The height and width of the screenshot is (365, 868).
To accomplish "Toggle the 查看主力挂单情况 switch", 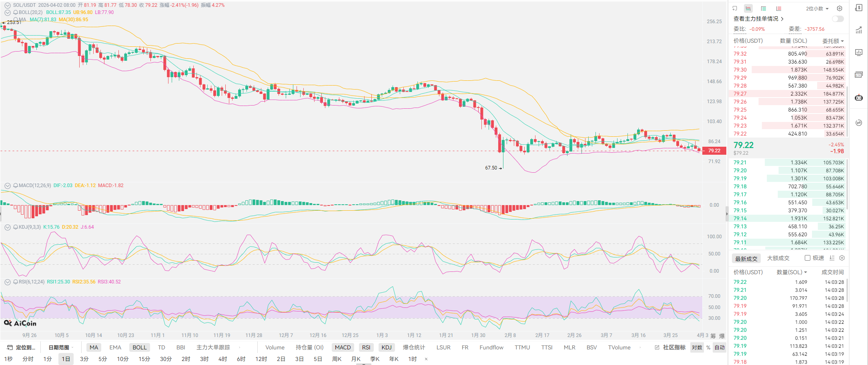I will (837, 19).
